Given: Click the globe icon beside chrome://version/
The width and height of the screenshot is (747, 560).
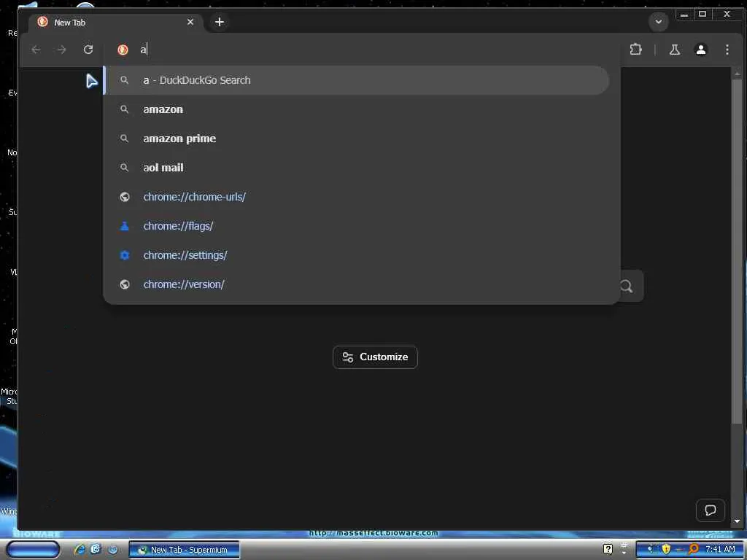Looking at the screenshot, I should point(124,284).
